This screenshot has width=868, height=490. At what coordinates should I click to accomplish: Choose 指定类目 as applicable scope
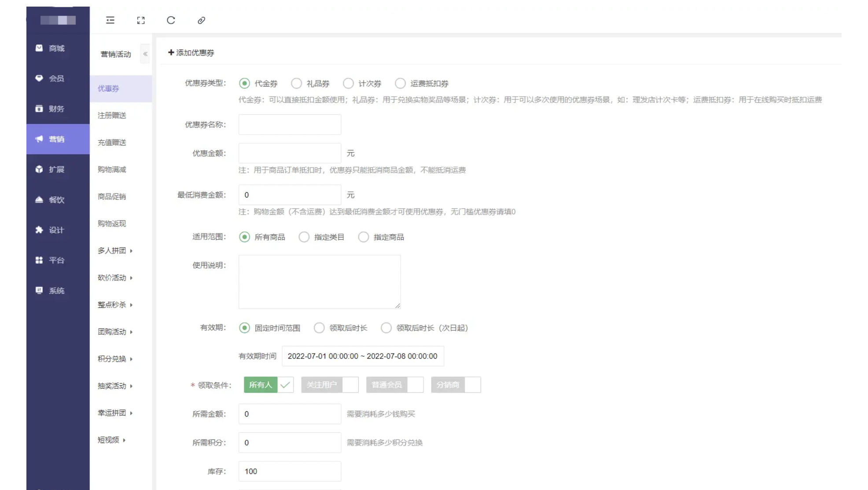[x=304, y=237]
